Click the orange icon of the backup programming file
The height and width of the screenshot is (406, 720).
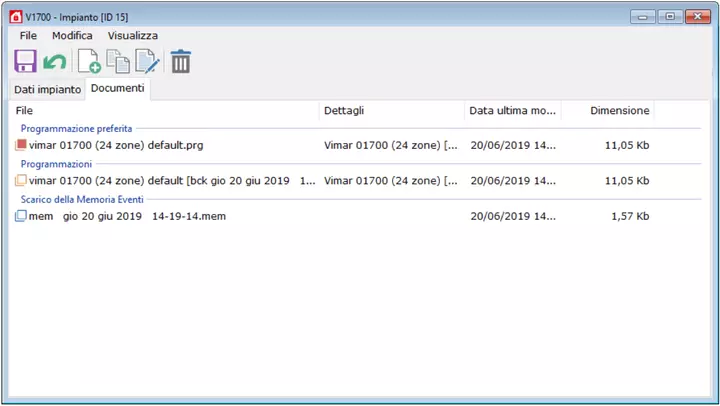pyautogui.click(x=21, y=181)
